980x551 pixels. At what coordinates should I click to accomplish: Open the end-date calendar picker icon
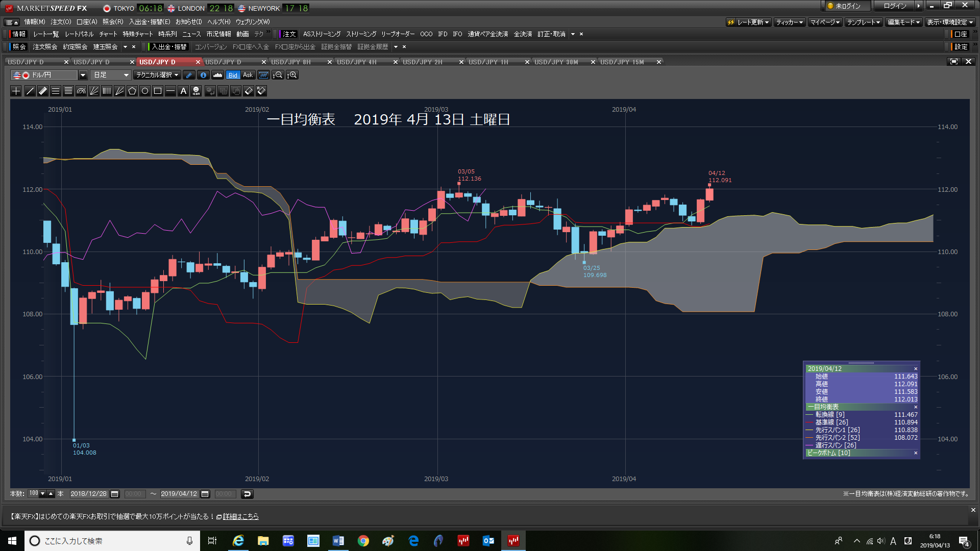point(205,494)
